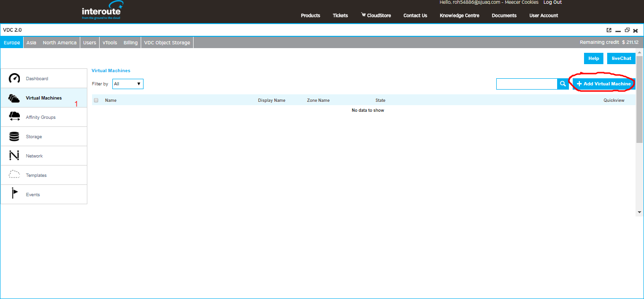Open the User Account menu
This screenshot has width=644, height=299.
coord(543,16)
